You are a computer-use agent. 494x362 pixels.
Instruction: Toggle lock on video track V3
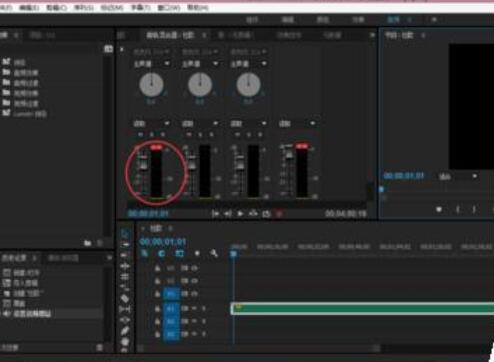coord(158,268)
